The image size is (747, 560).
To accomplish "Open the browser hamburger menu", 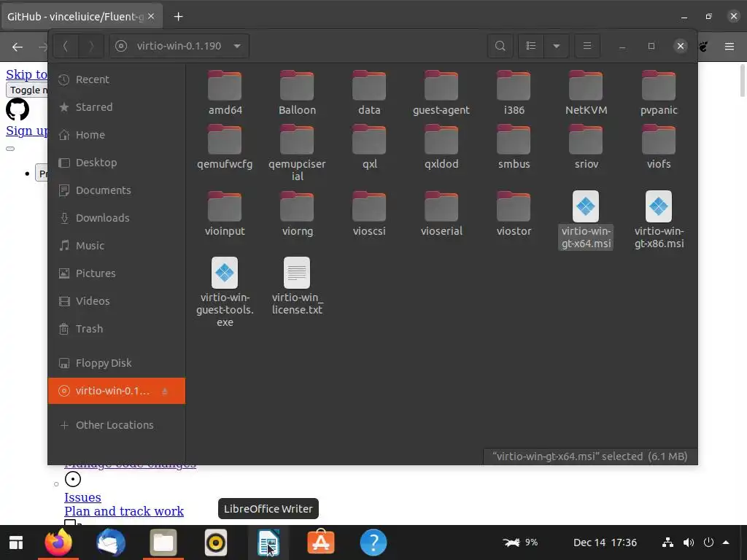I will point(729,47).
